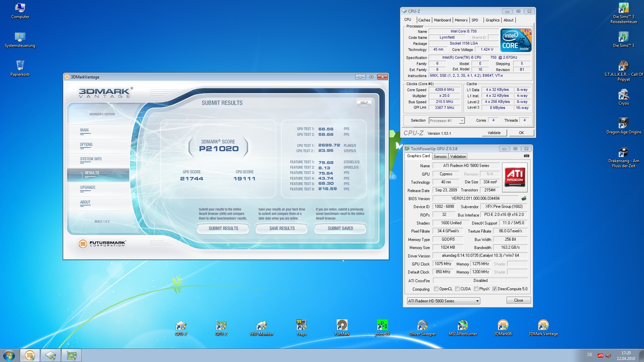Open the 3DMark Vantage desktop shortcut
Screen dimensions: 644x362
(543, 328)
